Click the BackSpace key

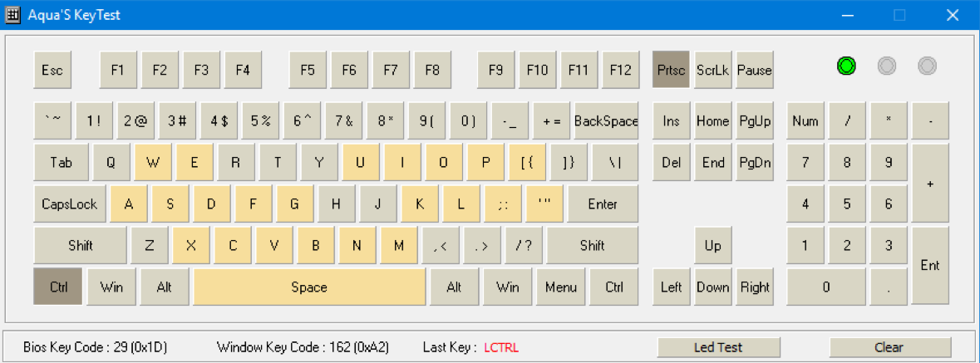tap(606, 120)
